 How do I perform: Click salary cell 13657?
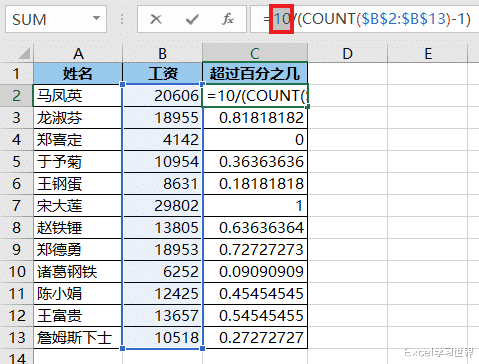(162, 316)
